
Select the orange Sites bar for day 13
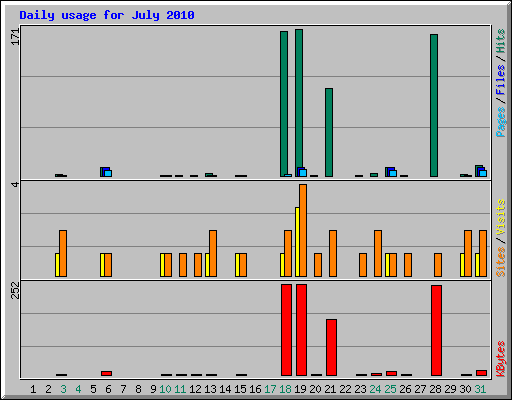pyautogui.click(x=213, y=253)
